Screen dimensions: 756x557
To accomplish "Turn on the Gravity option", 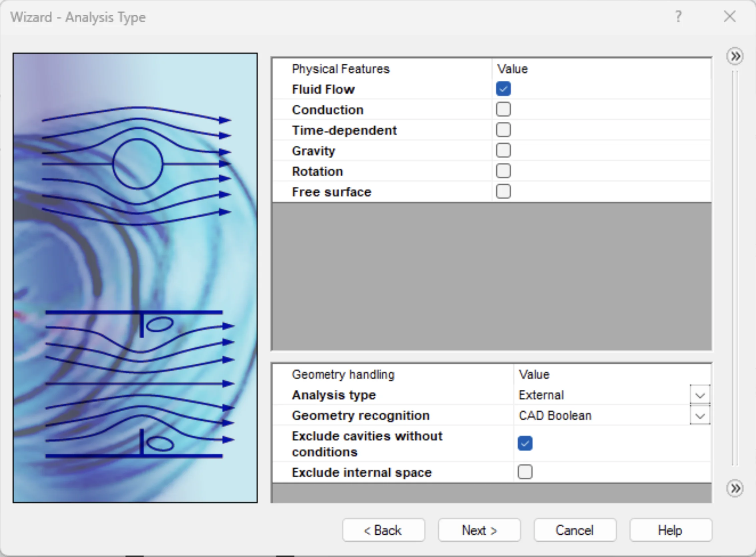I will [x=503, y=151].
